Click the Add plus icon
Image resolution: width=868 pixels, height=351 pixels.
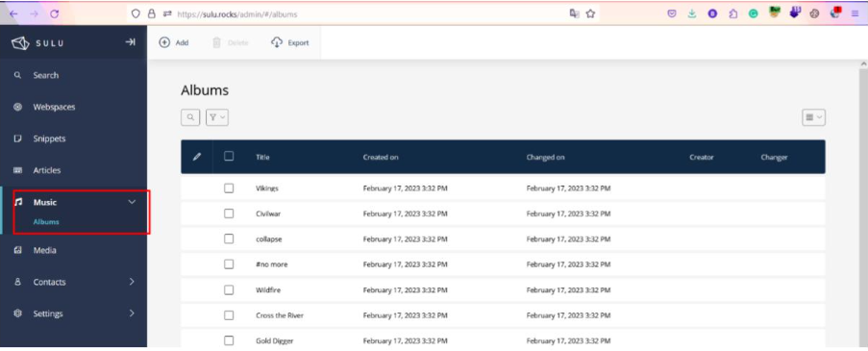164,42
